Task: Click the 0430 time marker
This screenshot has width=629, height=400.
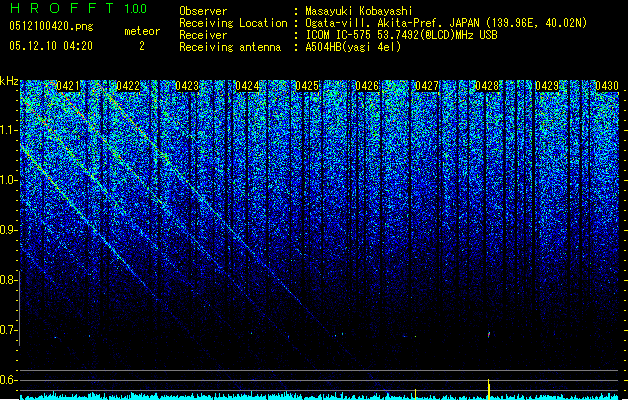Action: 607,86
